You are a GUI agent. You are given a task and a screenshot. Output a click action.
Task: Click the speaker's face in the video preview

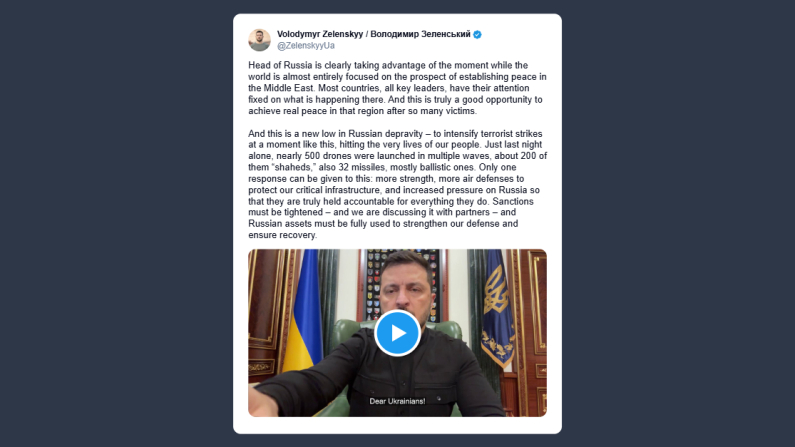pos(406,284)
